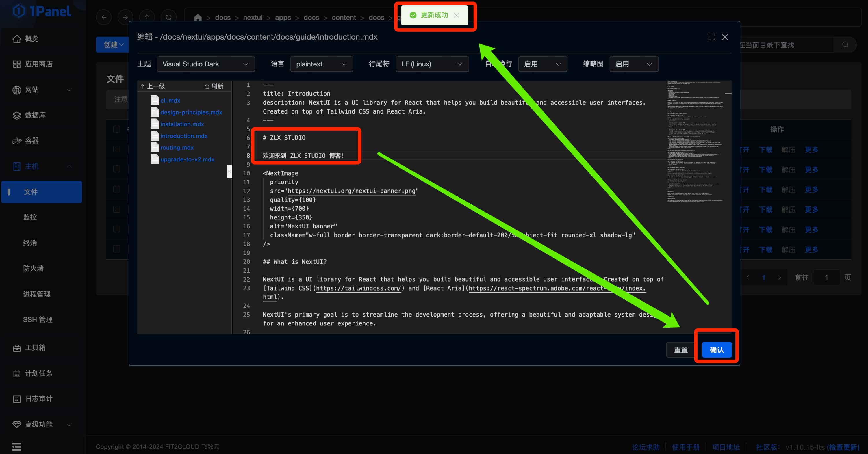The height and width of the screenshot is (454, 868).
Task: Open routing.mdx in file tree
Action: point(177,148)
